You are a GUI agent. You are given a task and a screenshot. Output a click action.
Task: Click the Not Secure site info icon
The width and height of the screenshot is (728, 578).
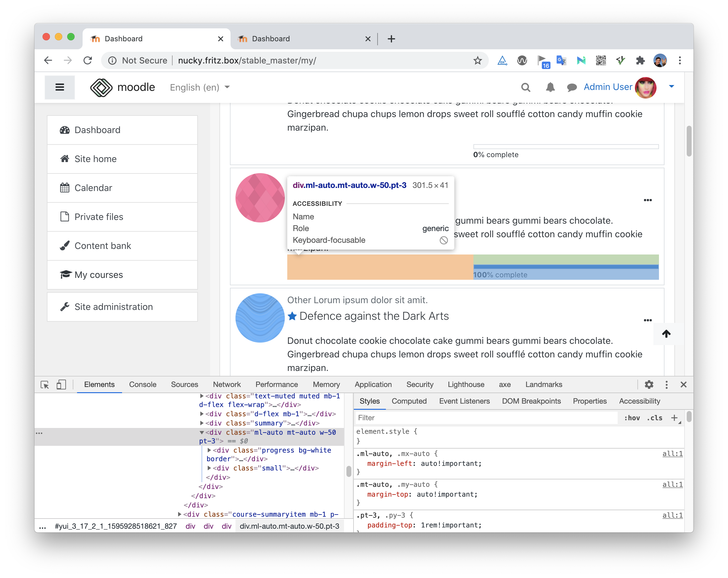click(x=112, y=60)
